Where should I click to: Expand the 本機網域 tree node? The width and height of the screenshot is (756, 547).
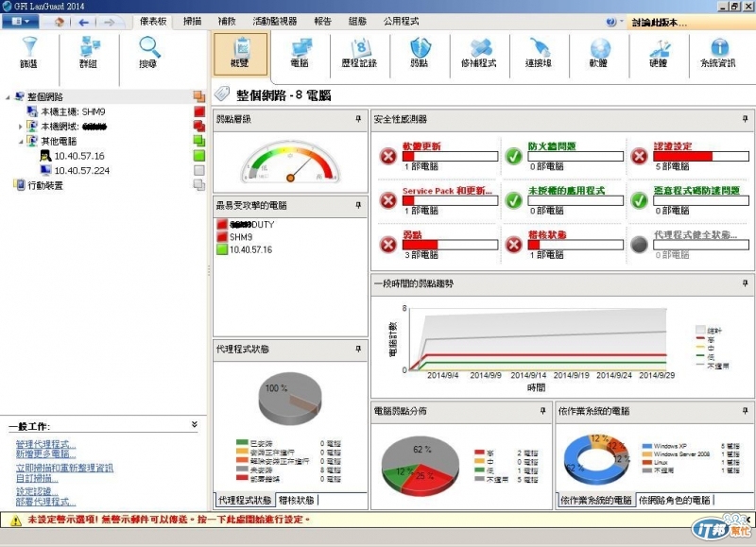[20, 127]
